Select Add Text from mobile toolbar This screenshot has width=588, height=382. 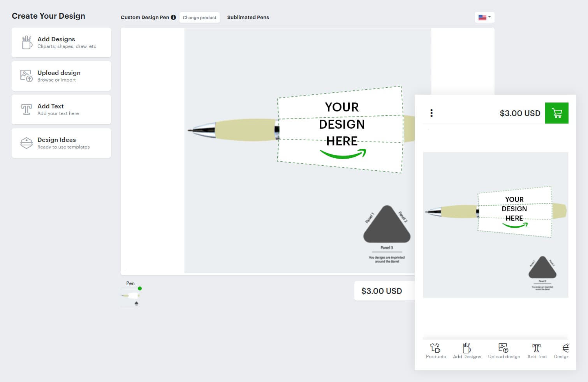[537, 351]
